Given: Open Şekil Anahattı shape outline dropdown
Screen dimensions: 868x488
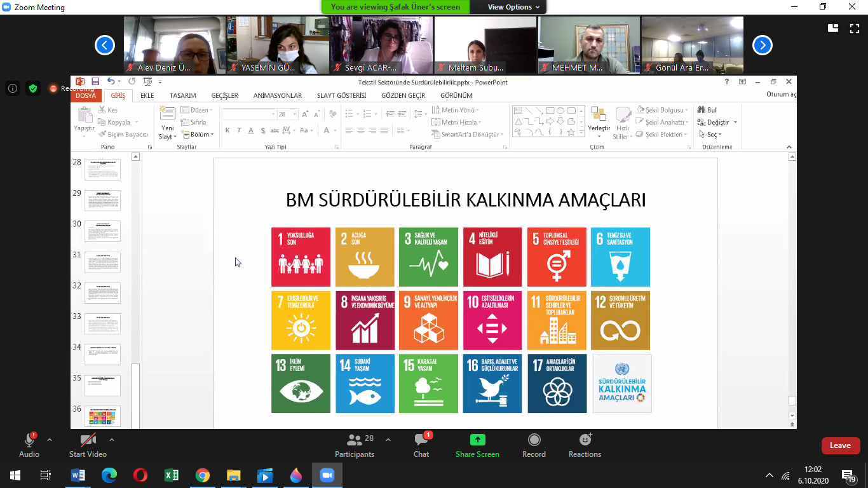Looking at the screenshot, I should coord(662,122).
